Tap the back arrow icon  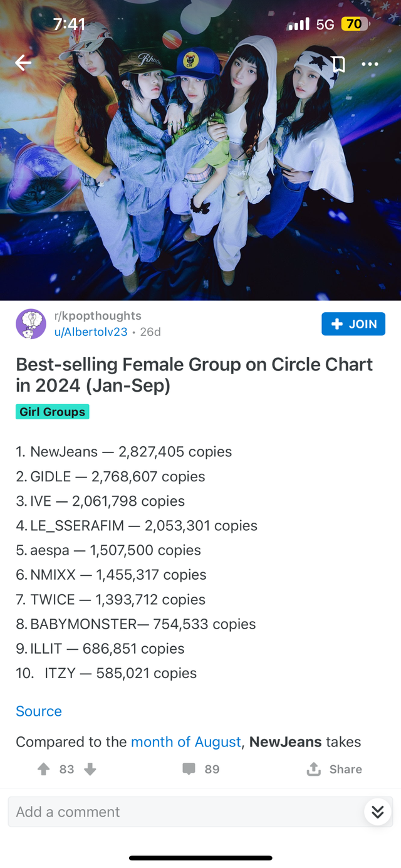click(23, 63)
